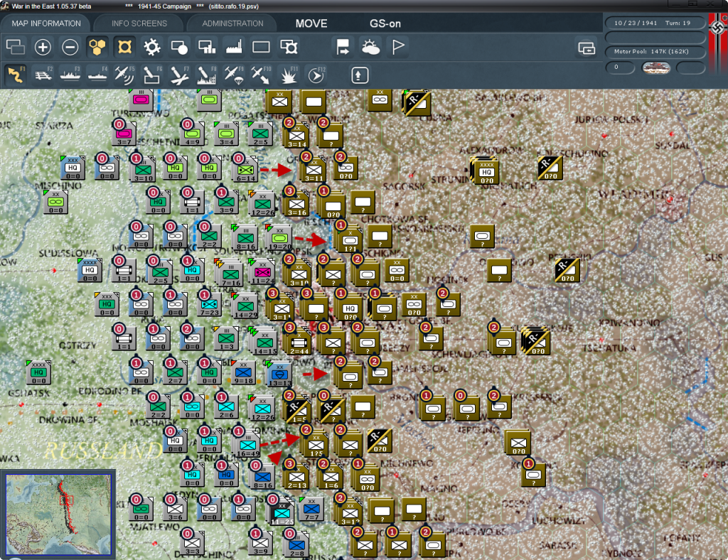Click the GS-on indicator

pyautogui.click(x=385, y=23)
